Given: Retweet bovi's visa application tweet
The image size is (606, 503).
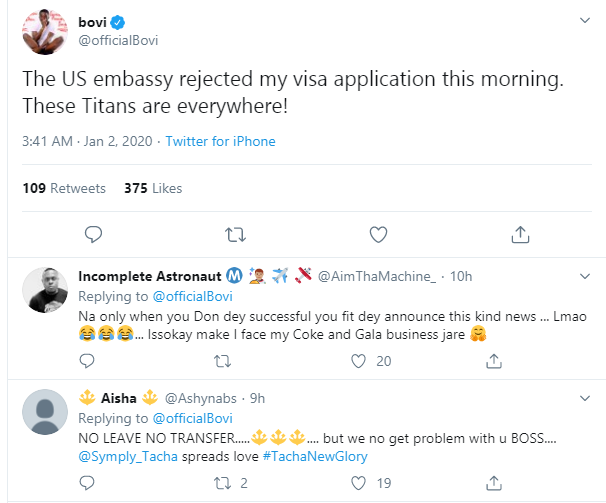Looking at the screenshot, I should click(235, 235).
